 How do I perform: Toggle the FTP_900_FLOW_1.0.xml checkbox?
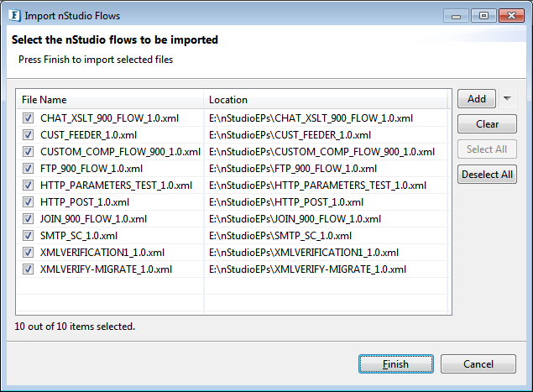(x=28, y=168)
